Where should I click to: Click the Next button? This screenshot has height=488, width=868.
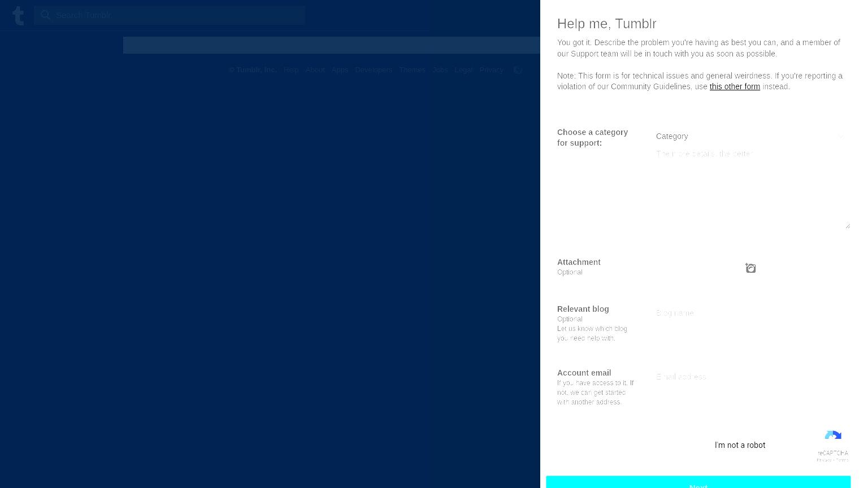(x=698, y=482)
